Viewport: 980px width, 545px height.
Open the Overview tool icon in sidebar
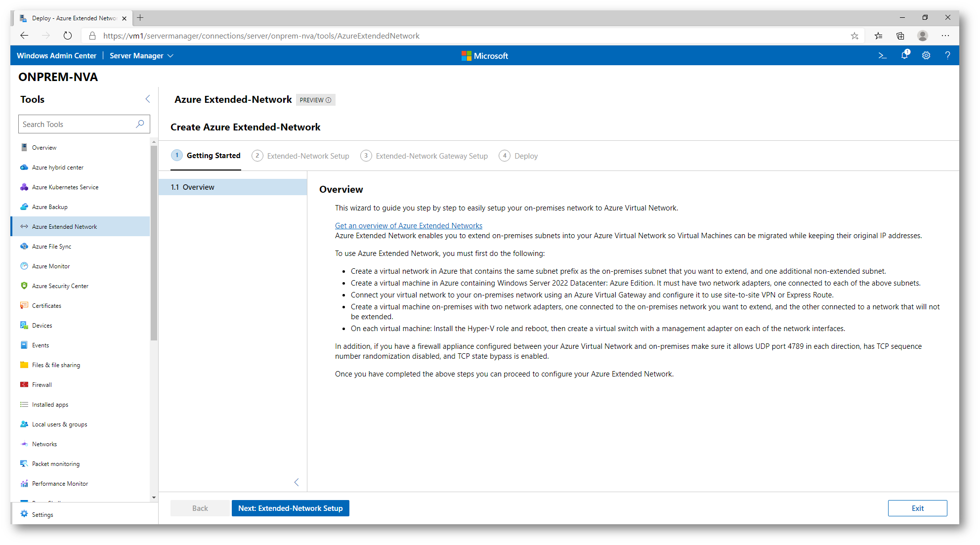point(24,147)
